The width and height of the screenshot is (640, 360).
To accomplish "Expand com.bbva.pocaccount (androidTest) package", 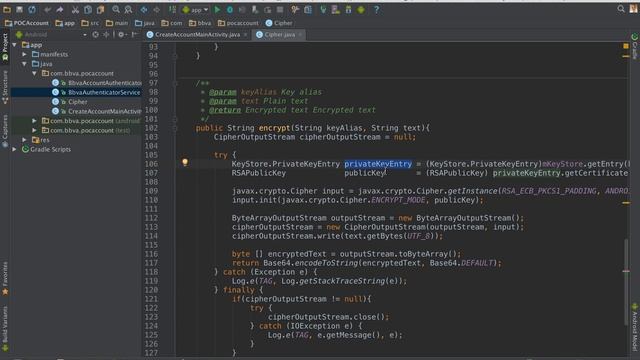I will [x=34, y=121].
